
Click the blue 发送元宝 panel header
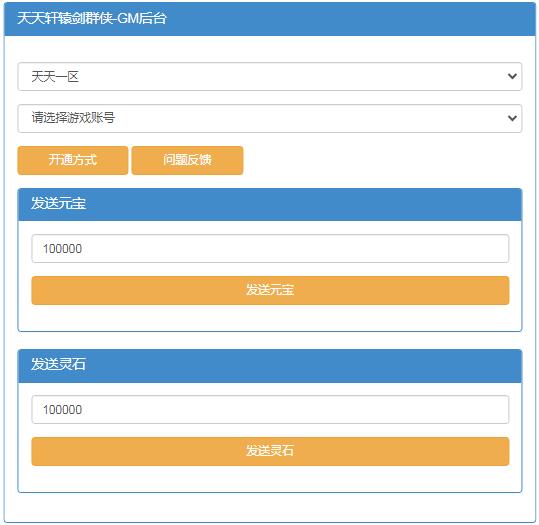point(270,204)
